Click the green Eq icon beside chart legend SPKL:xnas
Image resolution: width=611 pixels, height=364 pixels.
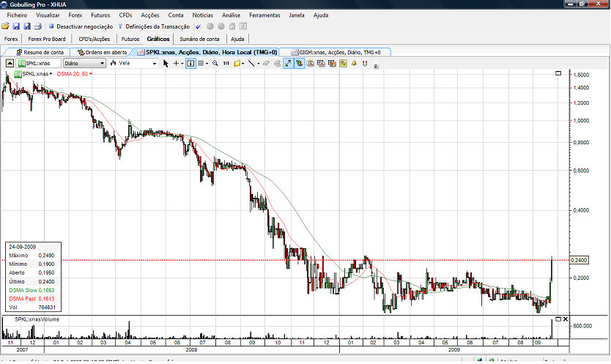pos(18,74)
